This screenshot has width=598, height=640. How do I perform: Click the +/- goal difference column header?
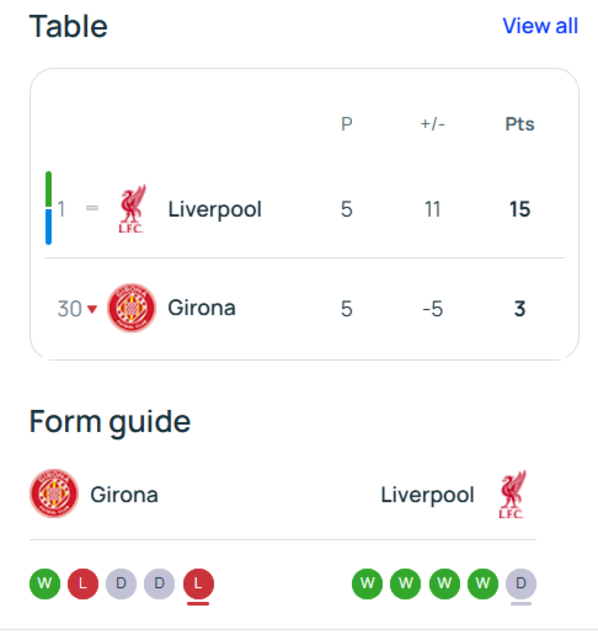click(433, 124)
